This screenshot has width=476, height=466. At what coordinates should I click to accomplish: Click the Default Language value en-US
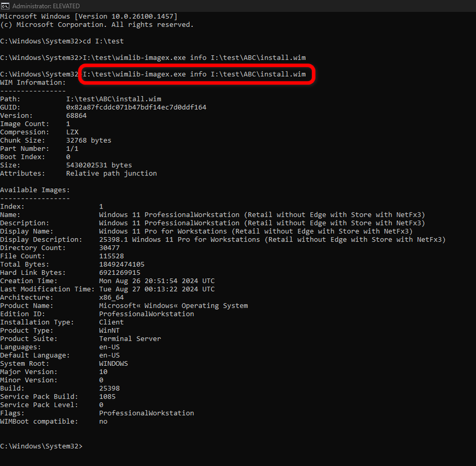(x=109, y=355)
